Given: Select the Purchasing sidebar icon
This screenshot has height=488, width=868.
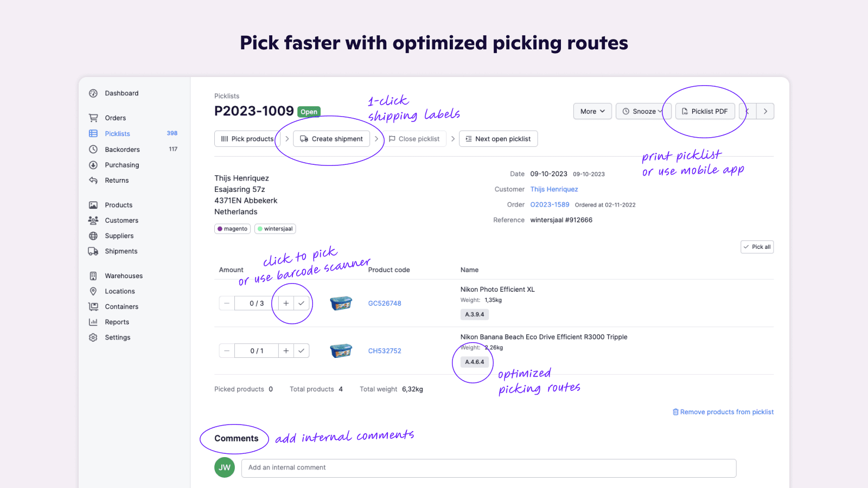Looking at the screenshot, I should [93, 165].
